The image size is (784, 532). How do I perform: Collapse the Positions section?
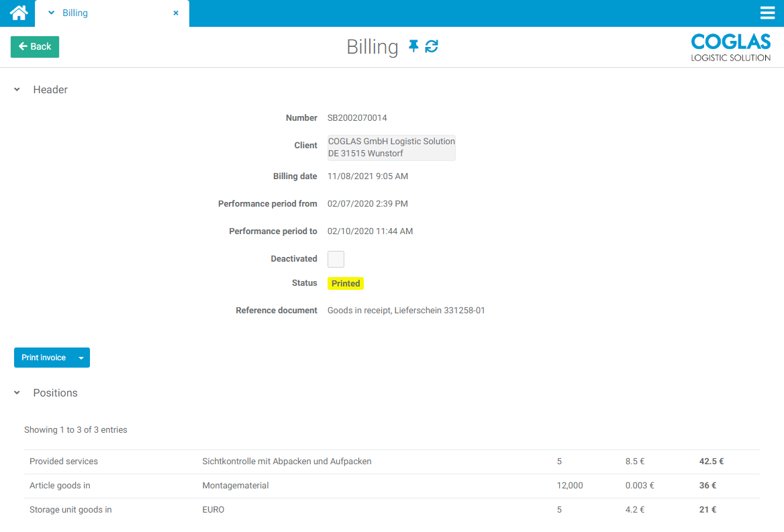[17, 393]
